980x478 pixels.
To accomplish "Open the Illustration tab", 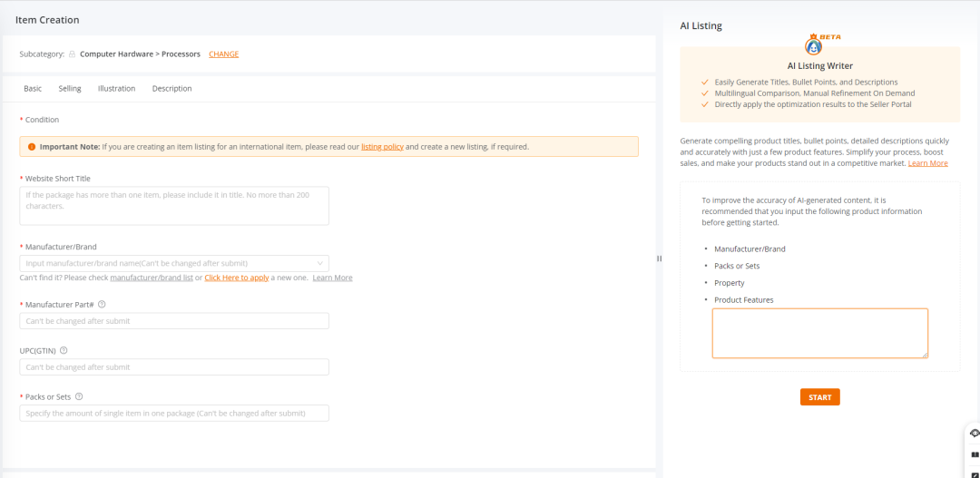I will point(116,89).
